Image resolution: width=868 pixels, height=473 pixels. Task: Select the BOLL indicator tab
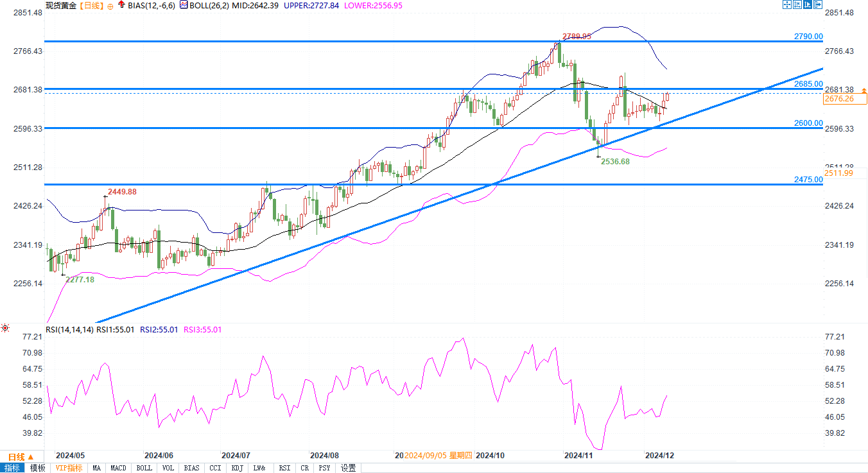click(x=144, y=468)
